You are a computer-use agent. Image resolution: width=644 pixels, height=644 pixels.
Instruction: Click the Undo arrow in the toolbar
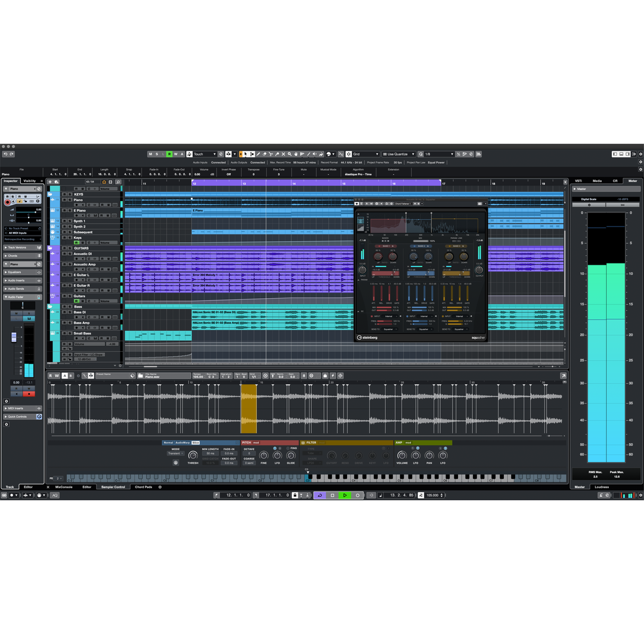[5, 154]
